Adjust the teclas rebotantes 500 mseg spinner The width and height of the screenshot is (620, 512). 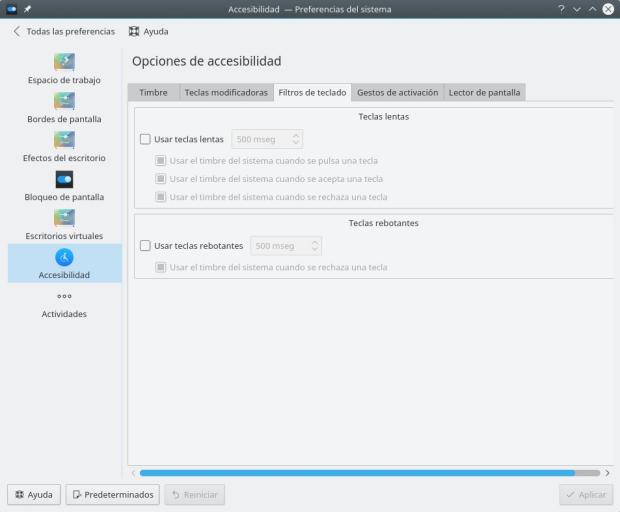coord(286,245)
